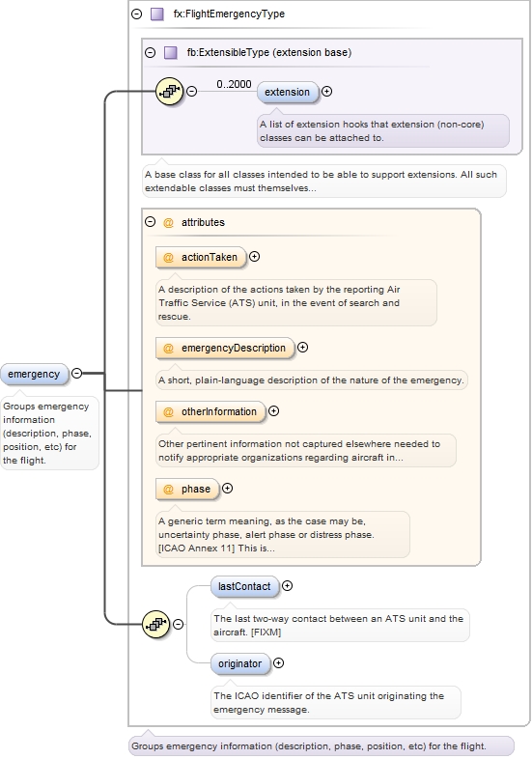Click the purple fb:ExtensibleType type icon

[170, 52]
